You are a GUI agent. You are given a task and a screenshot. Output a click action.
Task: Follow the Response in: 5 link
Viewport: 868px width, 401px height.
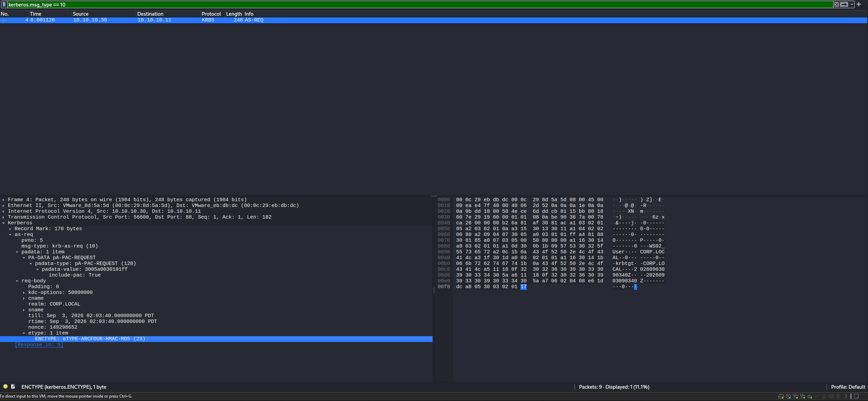tap(39, 345)
